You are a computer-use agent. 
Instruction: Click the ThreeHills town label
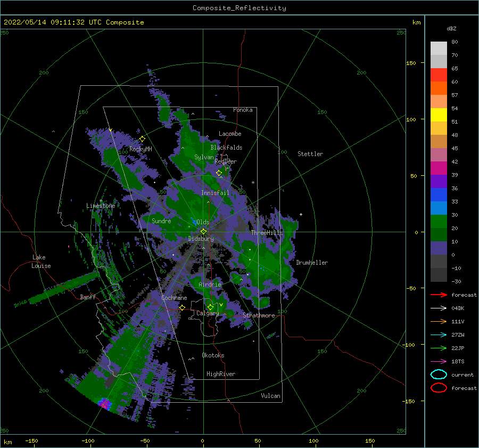click(267, 233)
